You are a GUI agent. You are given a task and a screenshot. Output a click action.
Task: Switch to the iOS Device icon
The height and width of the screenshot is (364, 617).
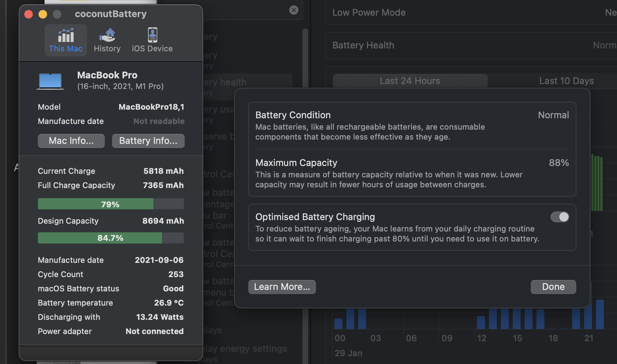coord(152,36)
